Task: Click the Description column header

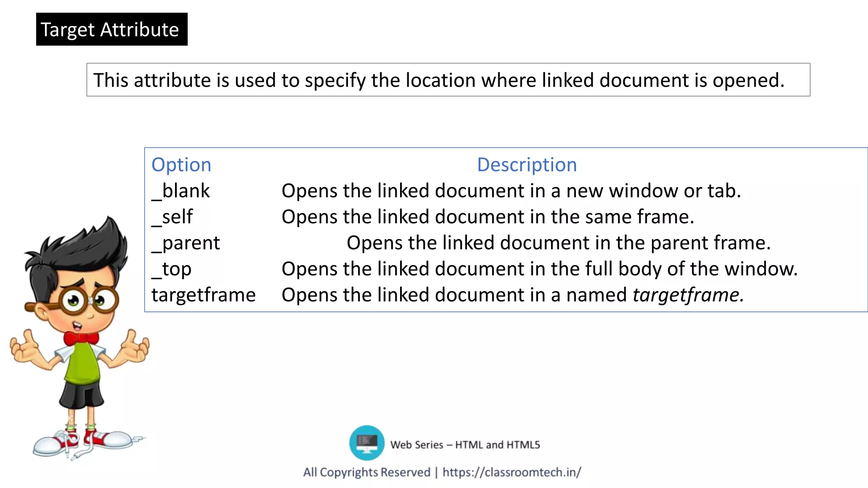Action: pyautogui.click(x=527, y=165)
